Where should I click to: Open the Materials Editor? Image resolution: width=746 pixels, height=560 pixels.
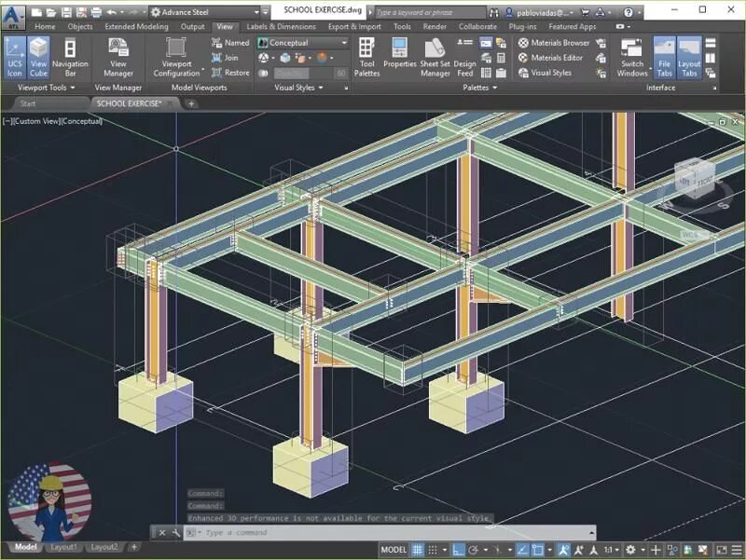point(551,58)
